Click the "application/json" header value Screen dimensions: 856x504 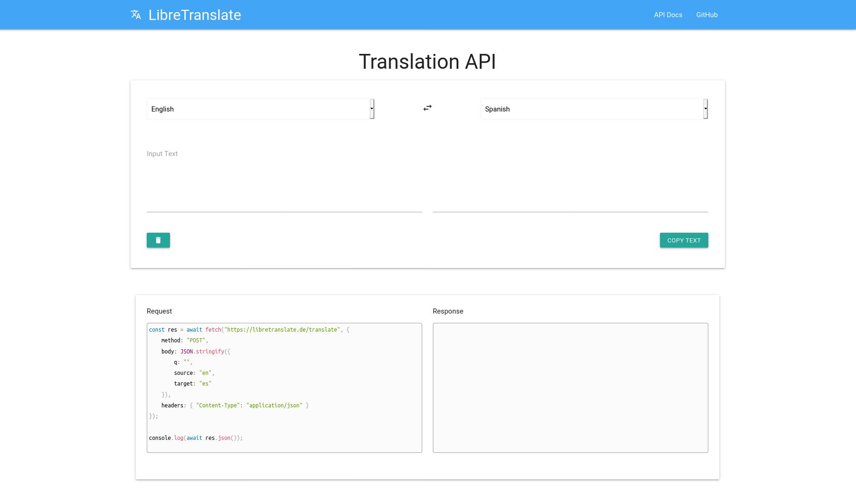click(x=274, y=406)
